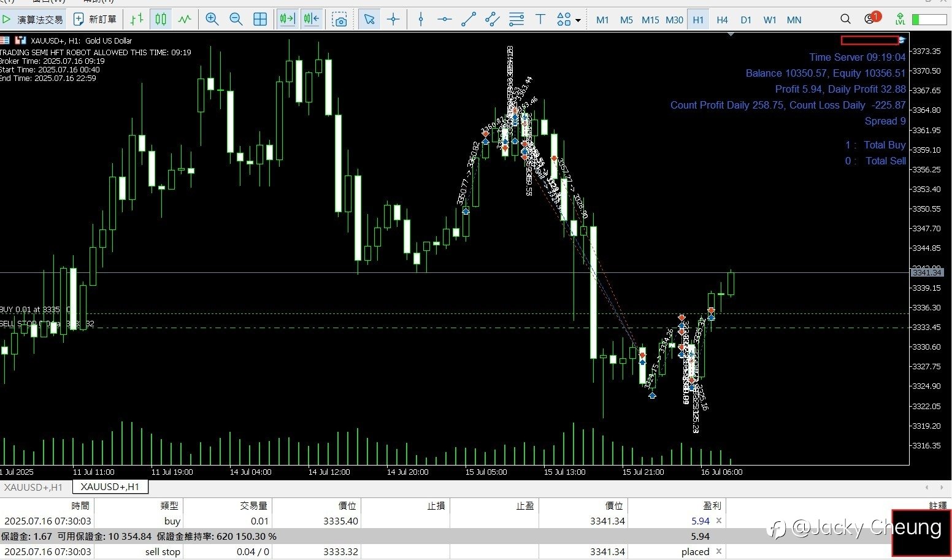Viewport: 952px width, 560px height.
Task: Select the active XAUUSD+,H1 chart tab
Action: [110, 487]
